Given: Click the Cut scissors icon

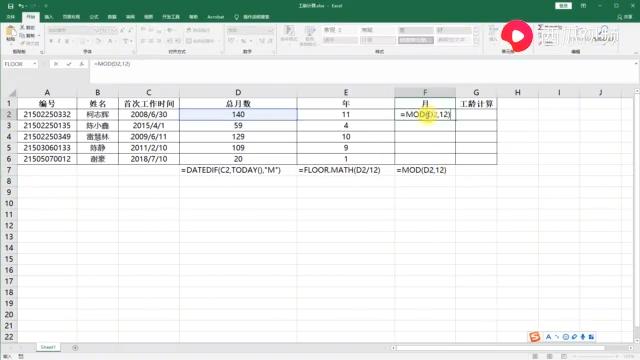Looking at the screenshot, I should 22,27.
